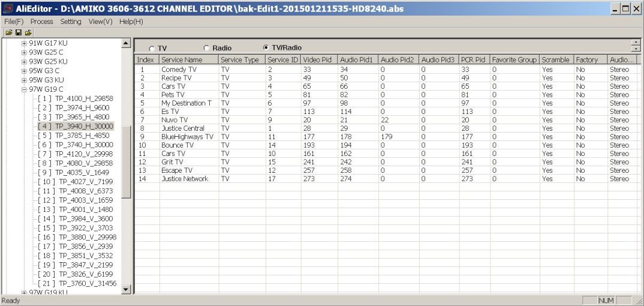Select the Radio filter option
This screenshot has height=306, width=644.
pos(206,48)
